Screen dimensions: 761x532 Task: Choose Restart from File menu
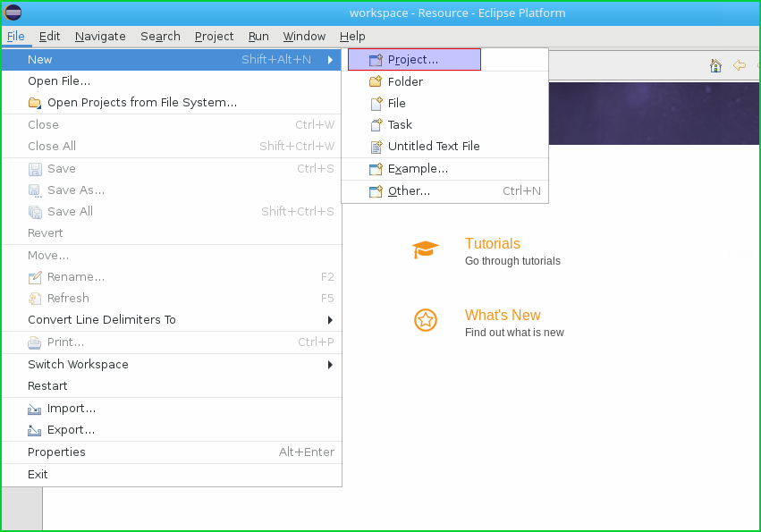(172, 386)
